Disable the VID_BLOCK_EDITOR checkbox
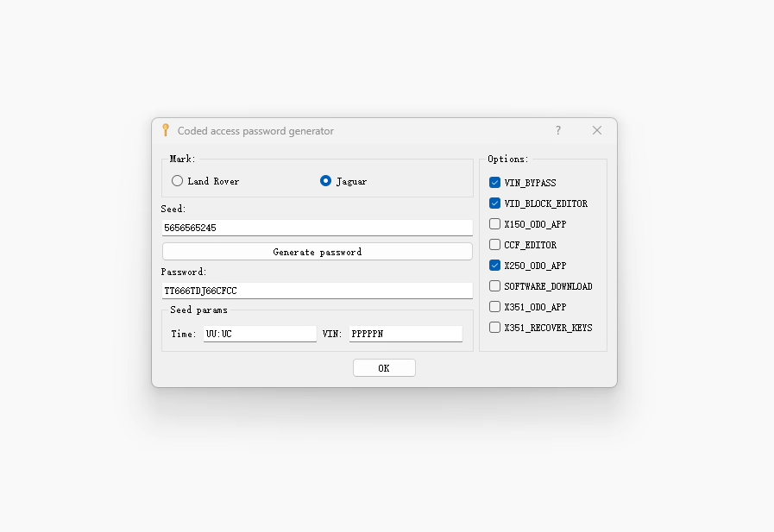 [495, 203]
